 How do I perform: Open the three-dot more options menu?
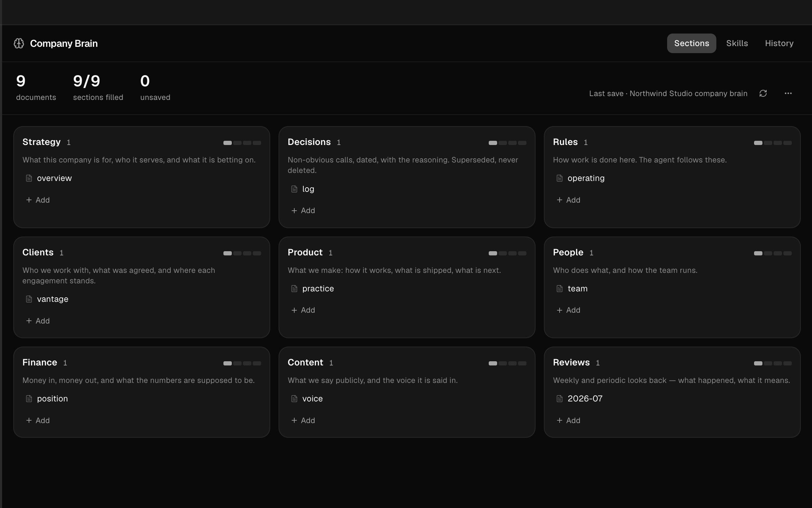(x=788, y=93)
